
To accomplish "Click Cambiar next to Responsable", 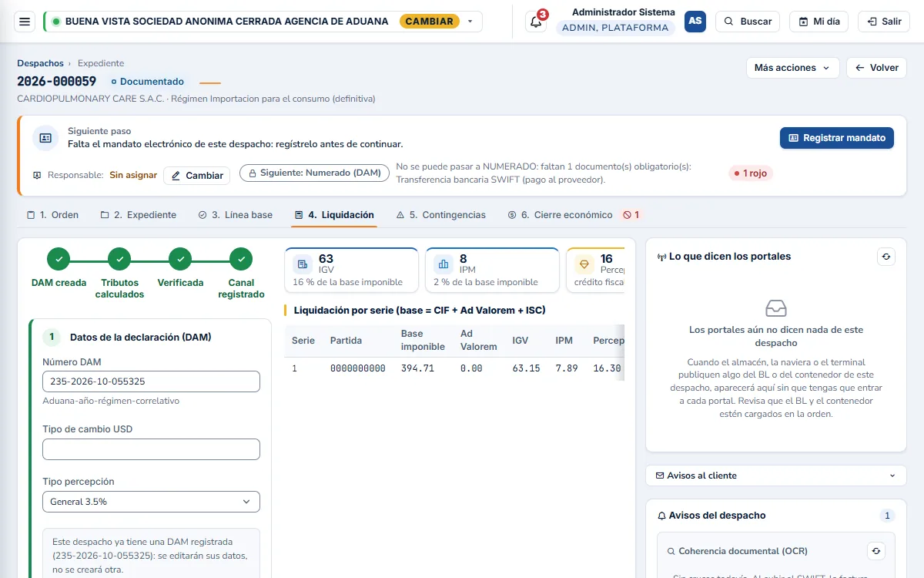I will click(197, 176).
